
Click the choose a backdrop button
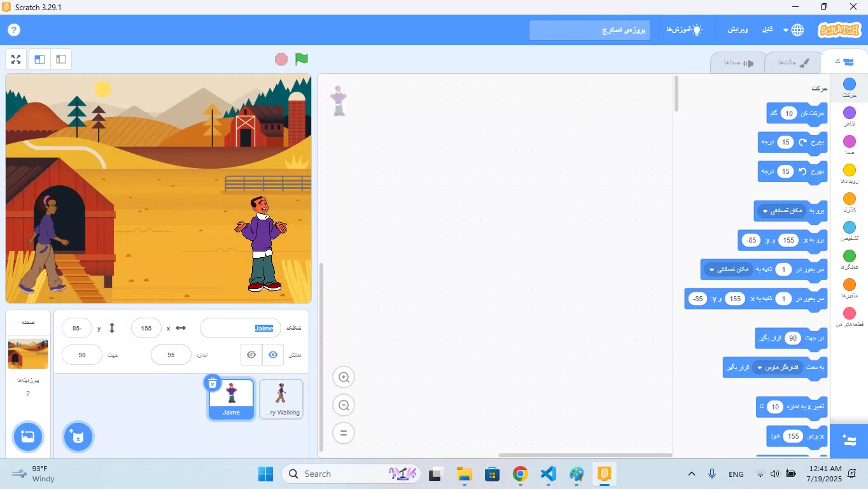coord(28,437)
